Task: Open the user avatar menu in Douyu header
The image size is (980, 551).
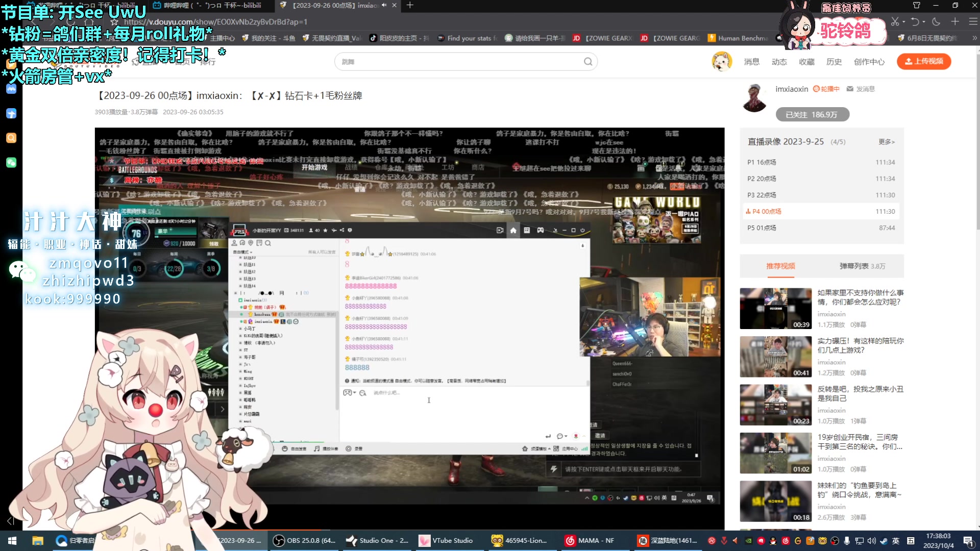Action: [x=722, y=62]
